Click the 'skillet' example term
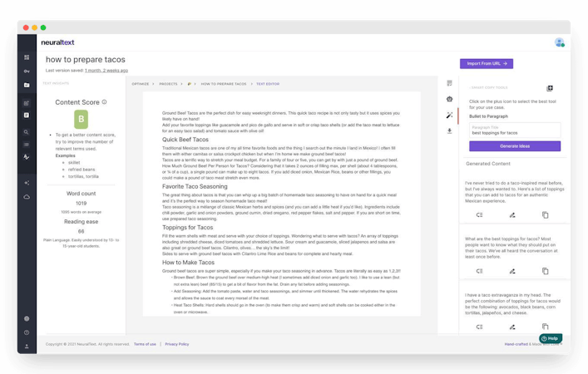 74,163
